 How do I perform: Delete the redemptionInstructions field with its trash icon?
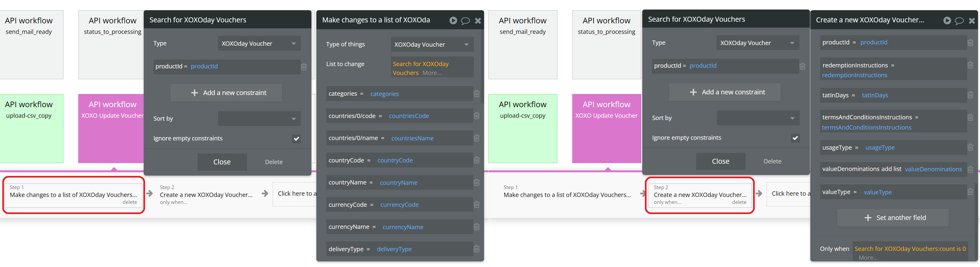970,65
